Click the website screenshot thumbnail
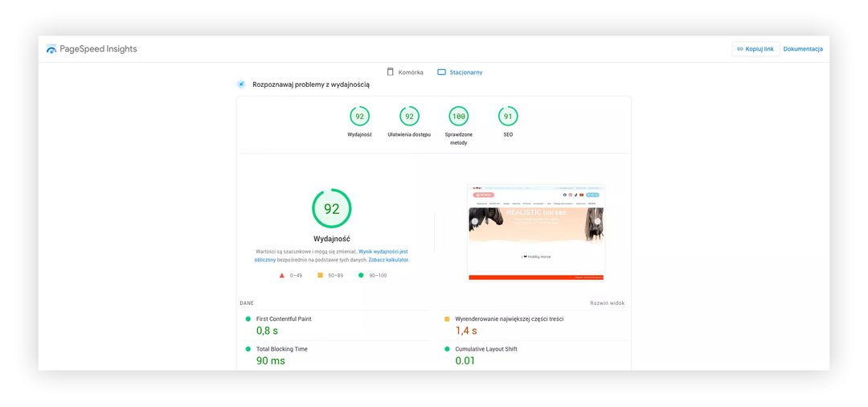 (536, 232)
